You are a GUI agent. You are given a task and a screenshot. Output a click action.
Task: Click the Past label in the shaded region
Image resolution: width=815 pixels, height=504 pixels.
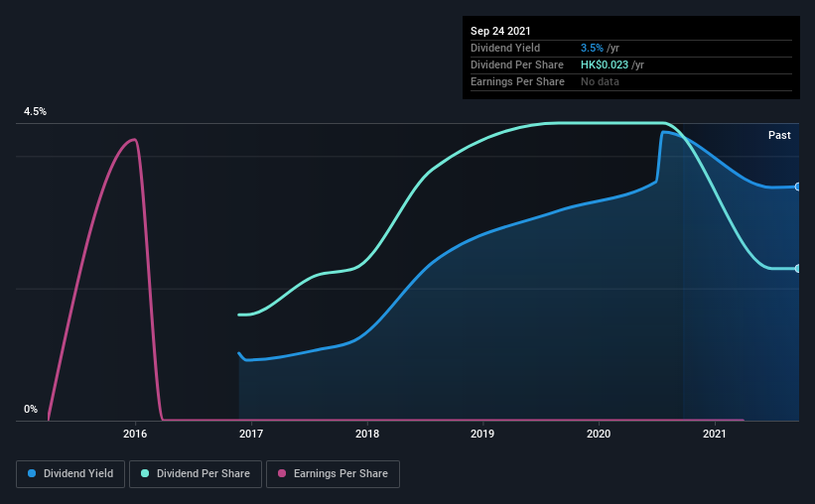click(779, 135)
